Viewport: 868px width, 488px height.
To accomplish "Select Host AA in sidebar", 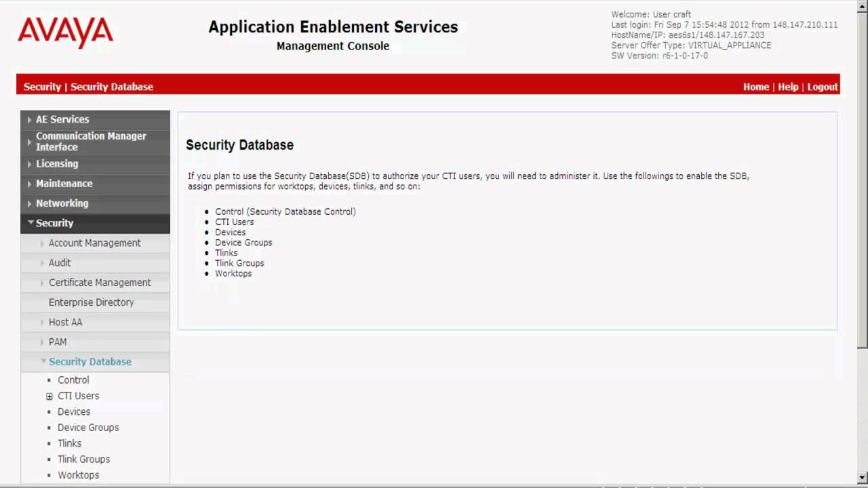I will tap(65, 323).
